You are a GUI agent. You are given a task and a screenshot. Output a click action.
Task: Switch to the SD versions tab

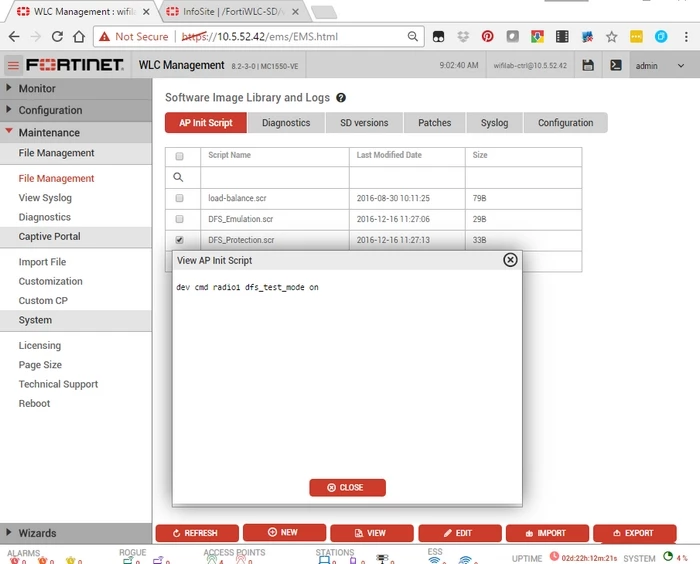point(364,122)
